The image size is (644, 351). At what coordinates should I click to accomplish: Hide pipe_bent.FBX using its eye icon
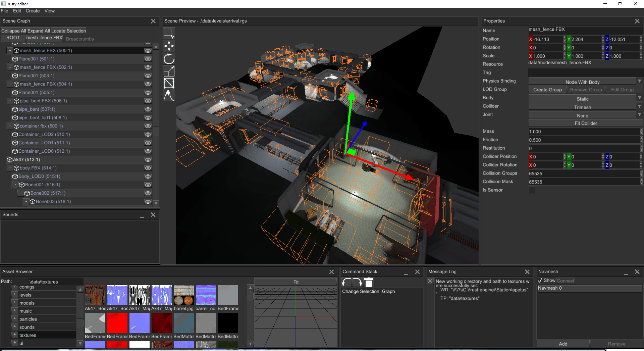click(148, 101)
